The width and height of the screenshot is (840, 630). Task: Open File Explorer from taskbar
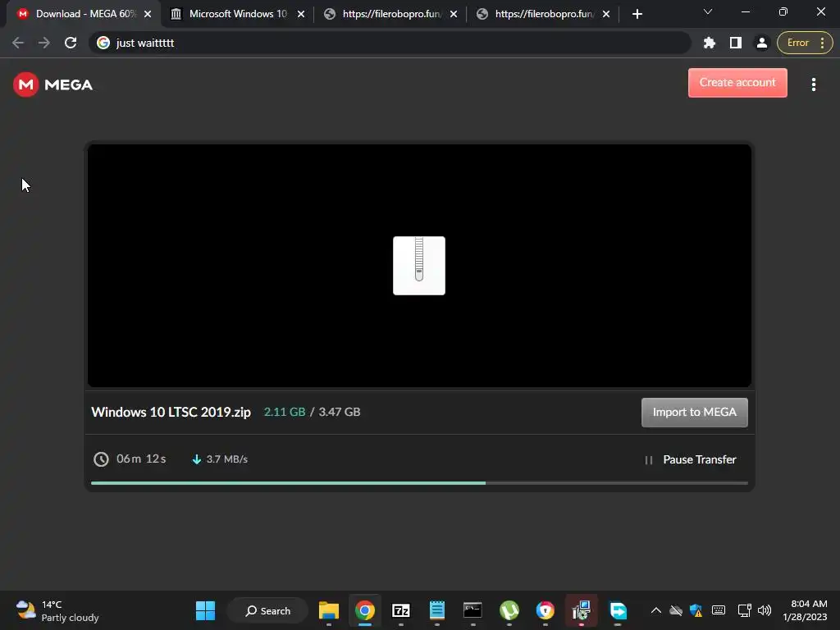click(x=329, y=610)
